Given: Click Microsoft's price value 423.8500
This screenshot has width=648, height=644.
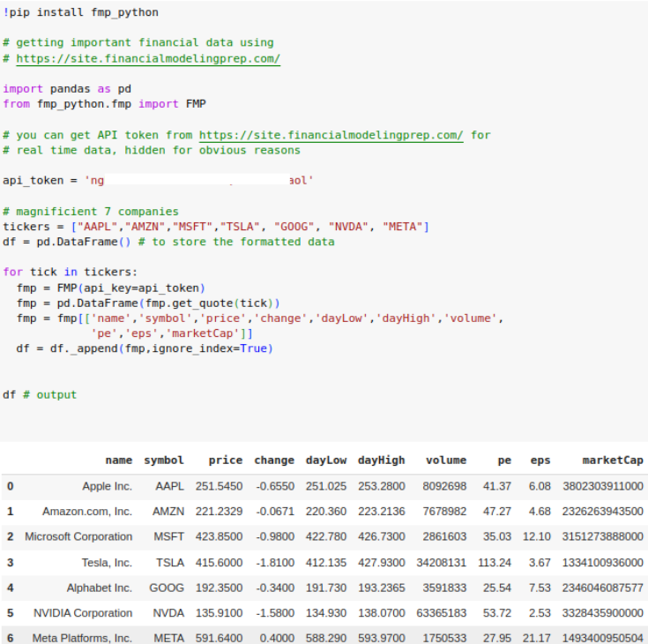Looking at the screenshot, I should [219, 536].
